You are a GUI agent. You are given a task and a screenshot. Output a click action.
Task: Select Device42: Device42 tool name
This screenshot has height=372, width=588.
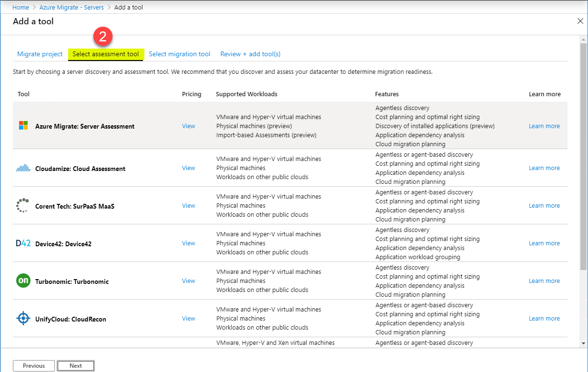point(63,244)
